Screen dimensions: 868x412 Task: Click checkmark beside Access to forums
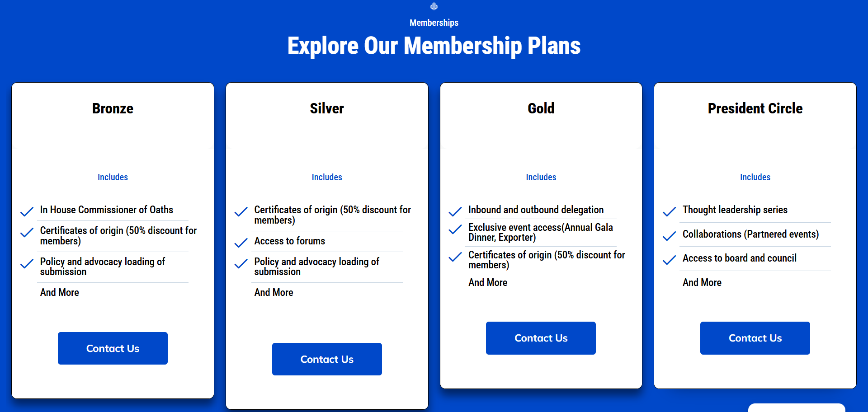pos(241,243)
